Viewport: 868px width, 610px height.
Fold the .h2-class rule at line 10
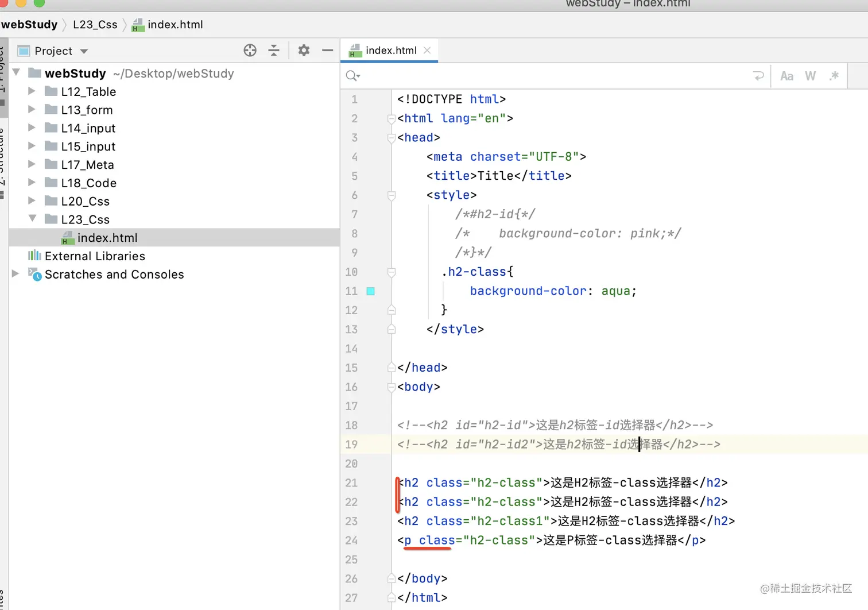click(392, 272)
